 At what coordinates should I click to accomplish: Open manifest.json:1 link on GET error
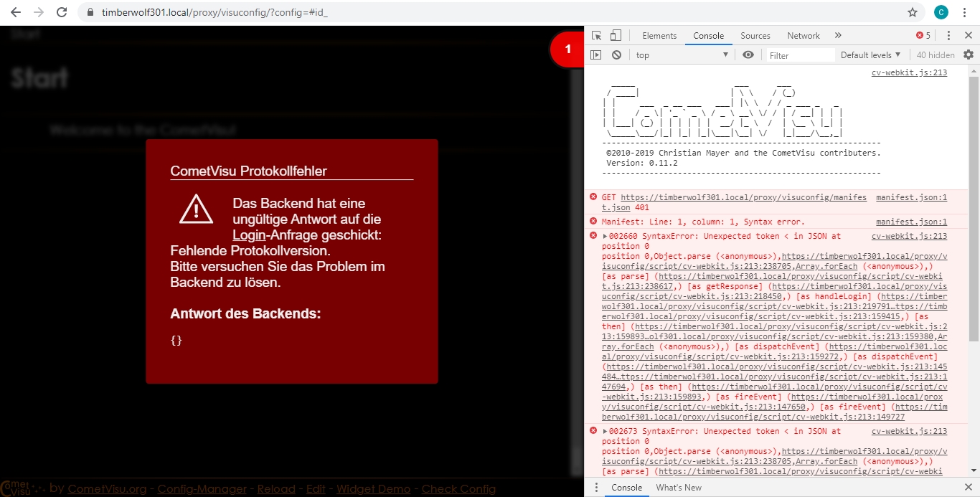pos(911,197)
